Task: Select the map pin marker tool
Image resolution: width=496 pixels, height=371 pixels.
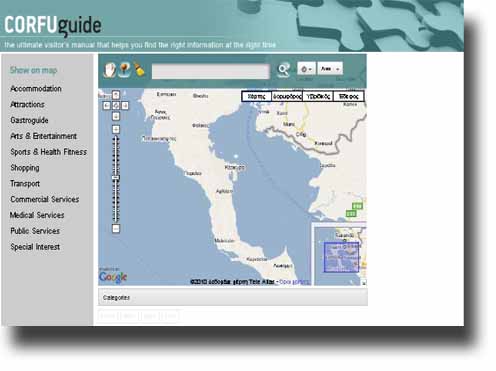Action: [x=124, y=70]
